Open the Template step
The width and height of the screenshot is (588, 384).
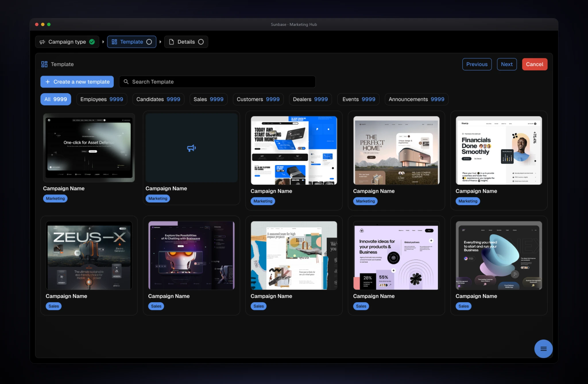coord(131,42)
